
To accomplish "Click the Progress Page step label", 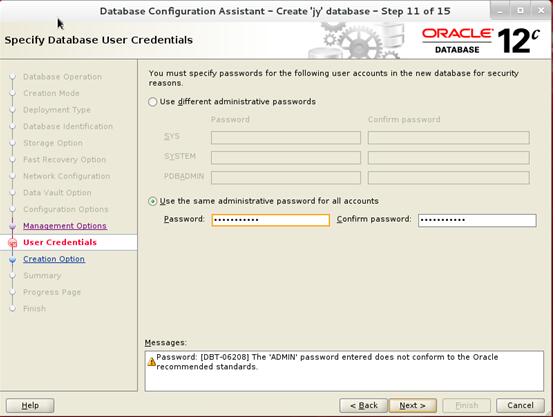I will [52, 292].
